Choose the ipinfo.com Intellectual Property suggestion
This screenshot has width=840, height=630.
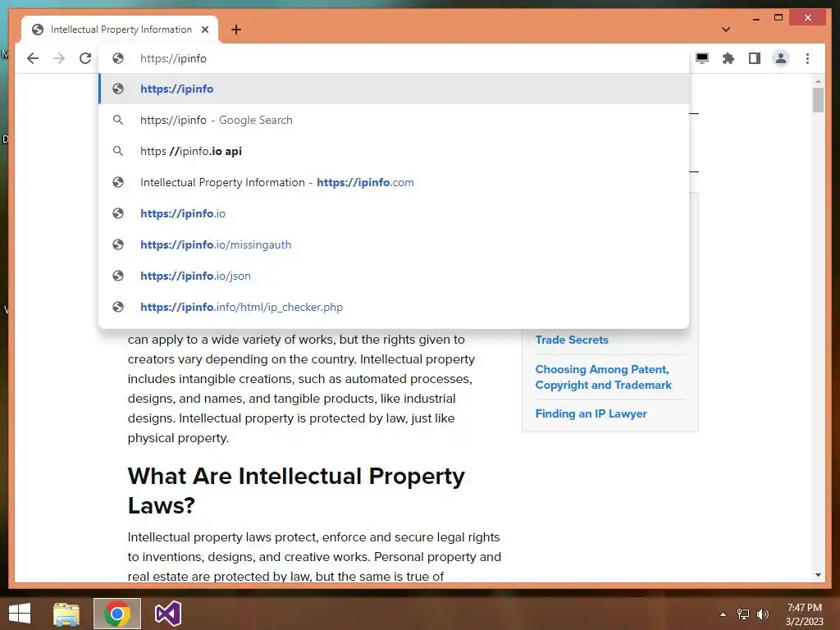pos(394,182)
